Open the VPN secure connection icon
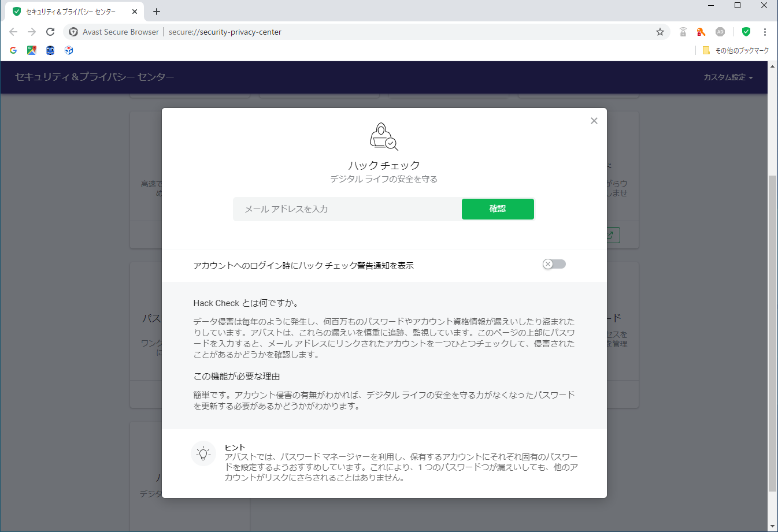 (683, 32)
